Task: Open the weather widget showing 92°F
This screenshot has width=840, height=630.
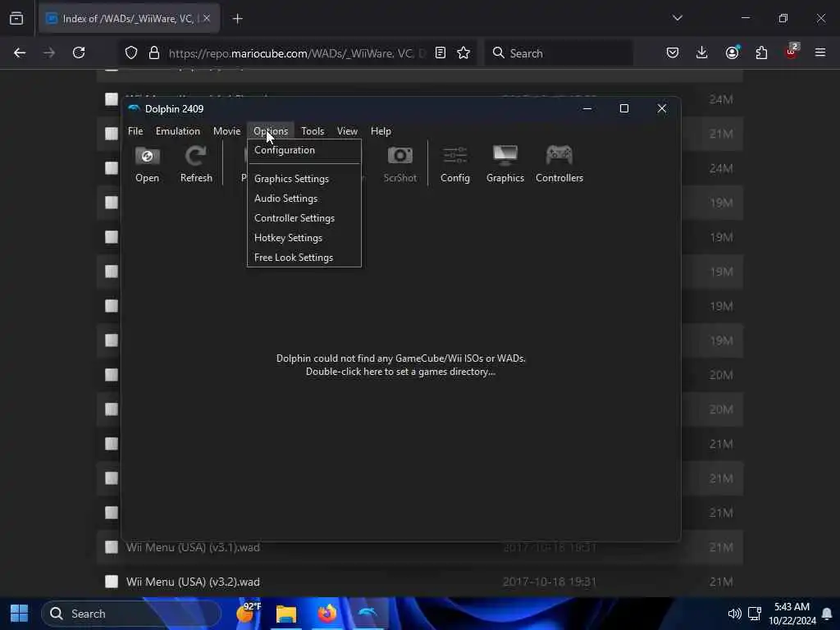Action: tap(249, 613)
